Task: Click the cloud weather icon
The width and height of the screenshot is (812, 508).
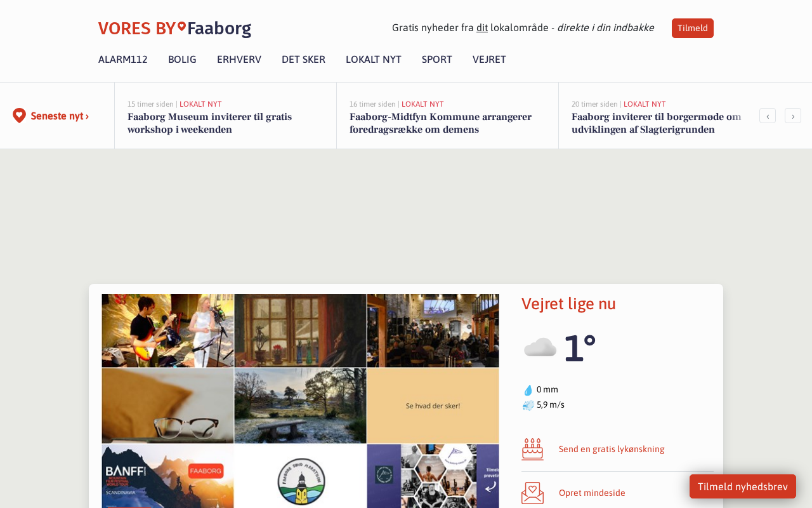Action: (540, 347)
